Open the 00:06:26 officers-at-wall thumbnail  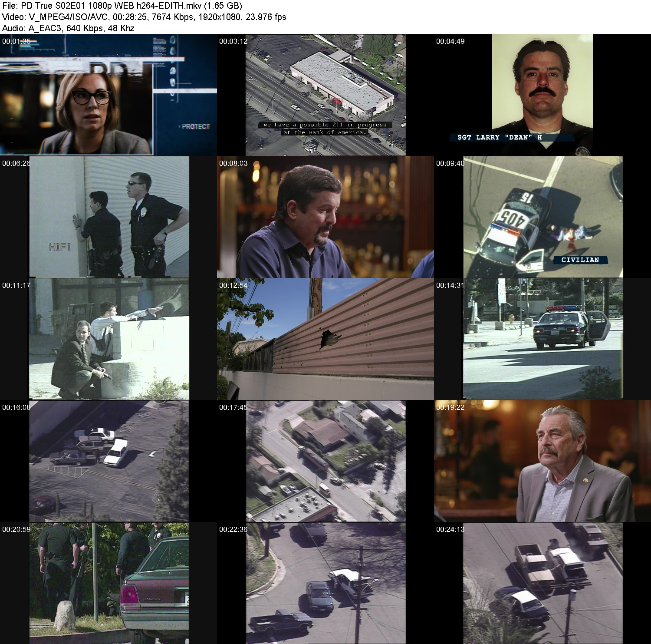(108, 217)
